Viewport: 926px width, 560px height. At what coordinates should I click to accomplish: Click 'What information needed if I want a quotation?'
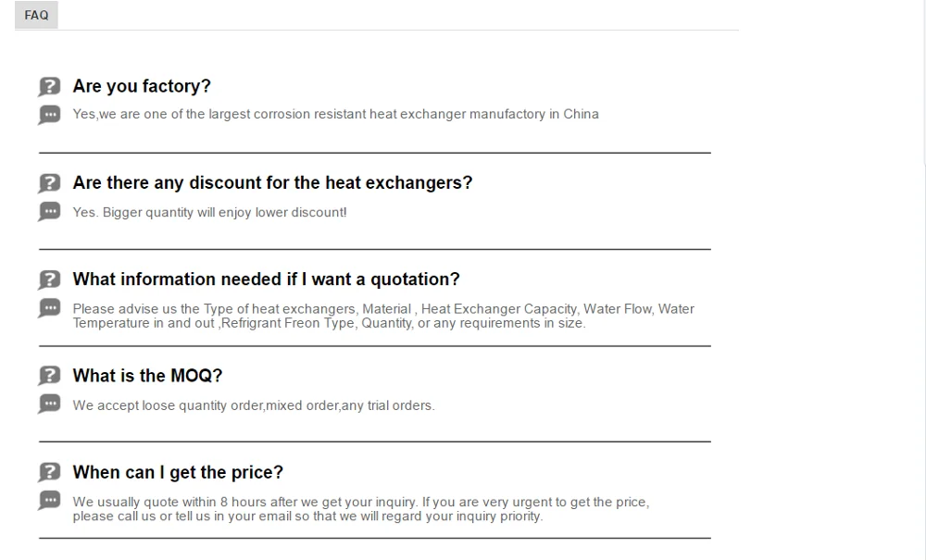point(266,279)
